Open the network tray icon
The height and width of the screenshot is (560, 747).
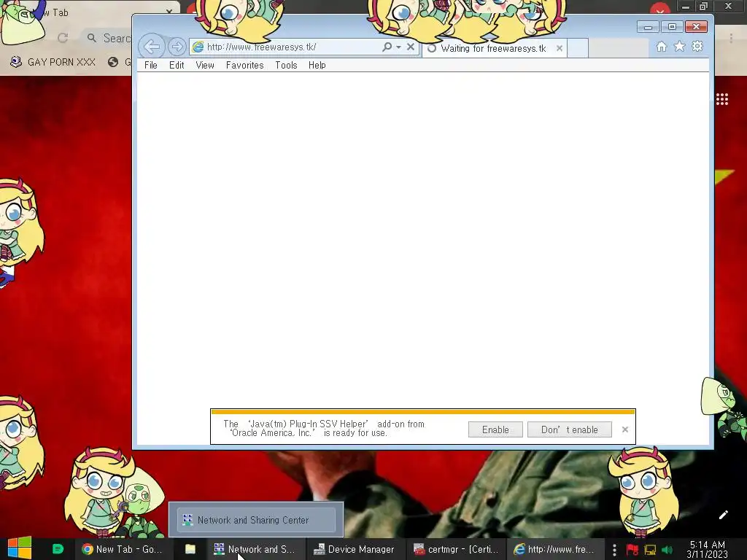click(x=650, y=550)
